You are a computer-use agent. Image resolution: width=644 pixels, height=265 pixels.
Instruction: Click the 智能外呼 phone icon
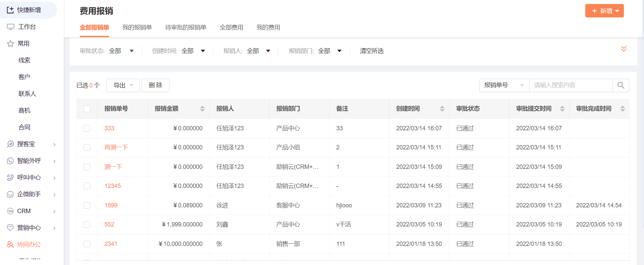pos(10,161)
